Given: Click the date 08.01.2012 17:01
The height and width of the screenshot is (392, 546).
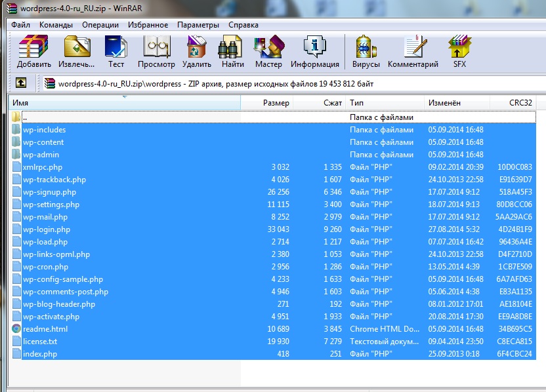Looking at the screenshot, I should pos(455,304).
